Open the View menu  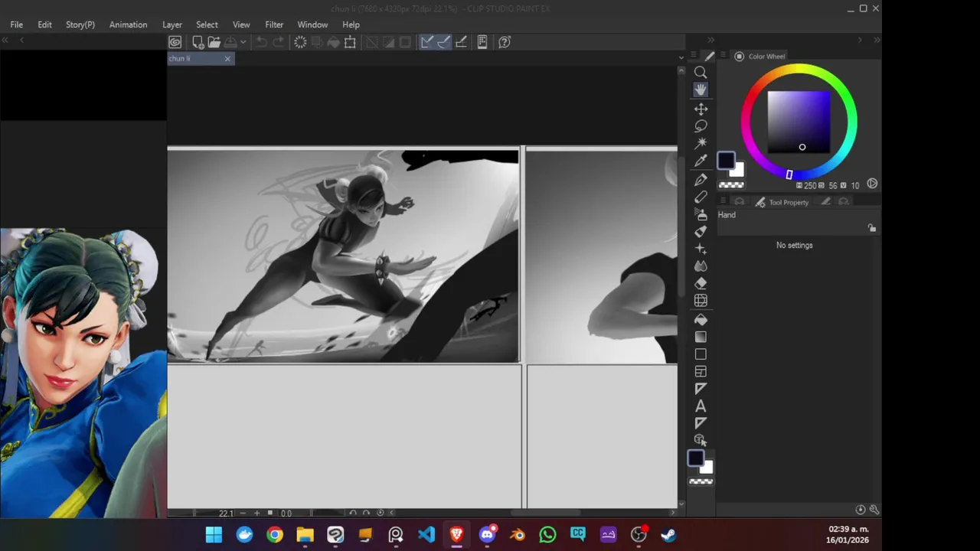click(x=241, y=24)
